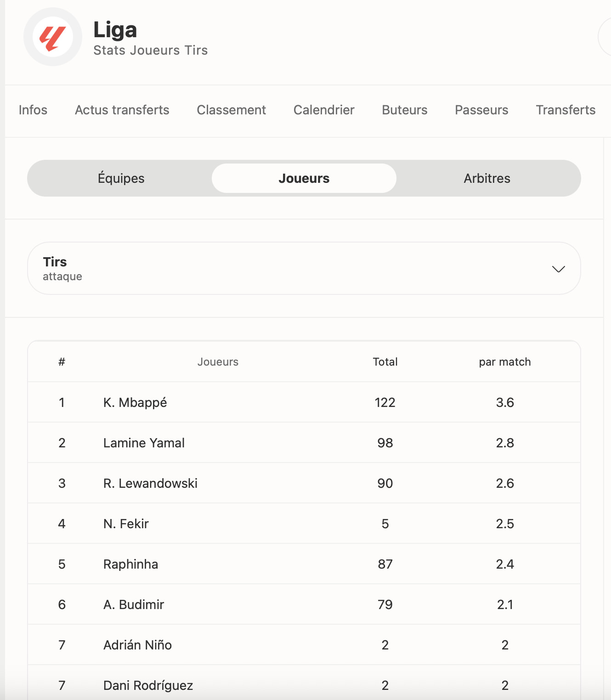Switch to the Arbitres segment
Screen dimensions: 611x700
click(487, 178)
